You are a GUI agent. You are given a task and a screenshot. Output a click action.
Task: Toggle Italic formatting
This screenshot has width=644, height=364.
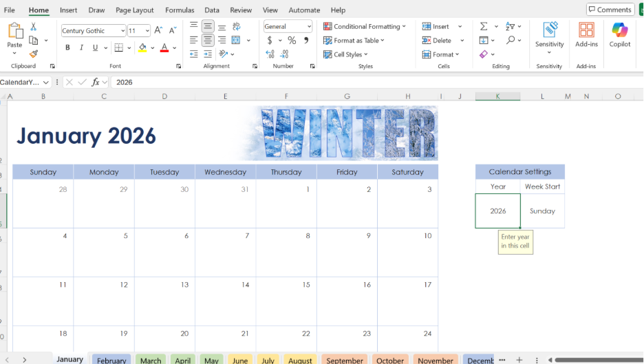click(81, 47)
